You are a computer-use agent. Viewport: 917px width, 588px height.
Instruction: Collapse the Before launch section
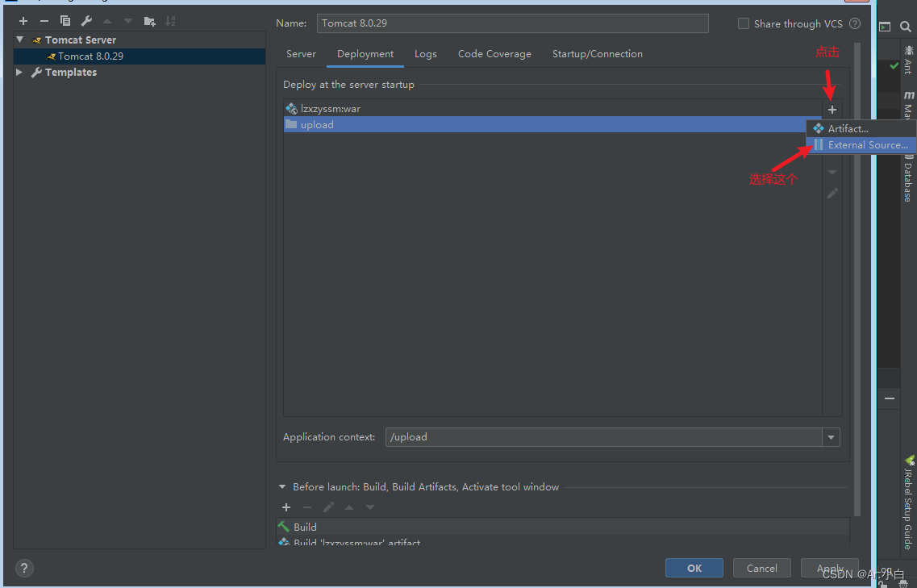click(282, 487)
